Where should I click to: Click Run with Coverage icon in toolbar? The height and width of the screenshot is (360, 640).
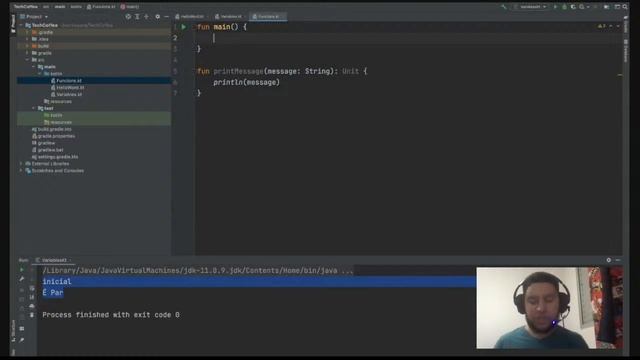[x=573, y=7]
